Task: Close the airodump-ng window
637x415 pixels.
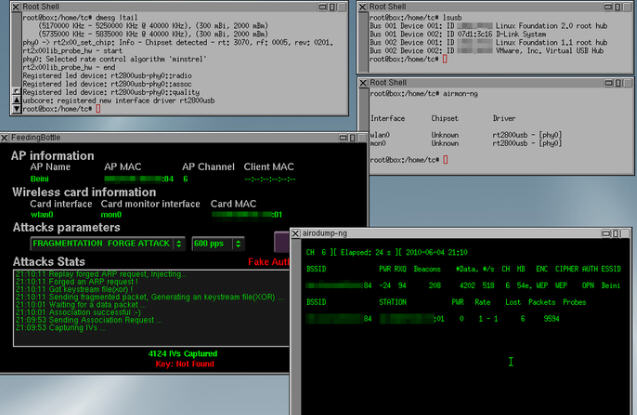Action: [296, 233]
